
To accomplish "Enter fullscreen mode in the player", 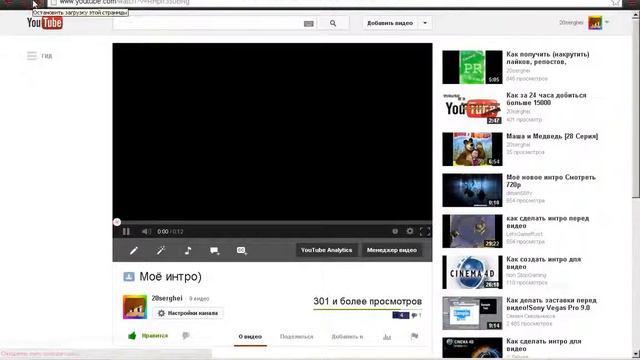I will coord(424,231).
